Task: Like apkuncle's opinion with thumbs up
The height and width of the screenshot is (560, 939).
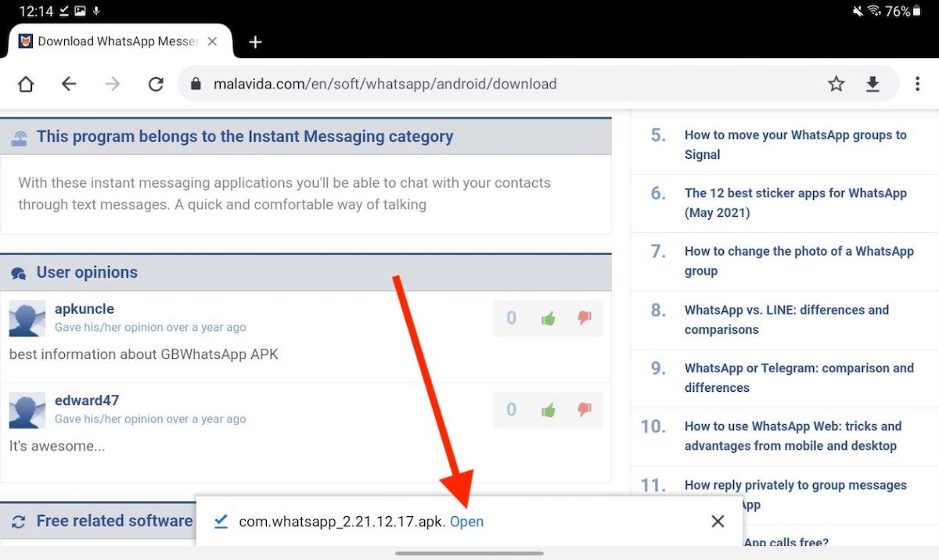Action: 548,318
